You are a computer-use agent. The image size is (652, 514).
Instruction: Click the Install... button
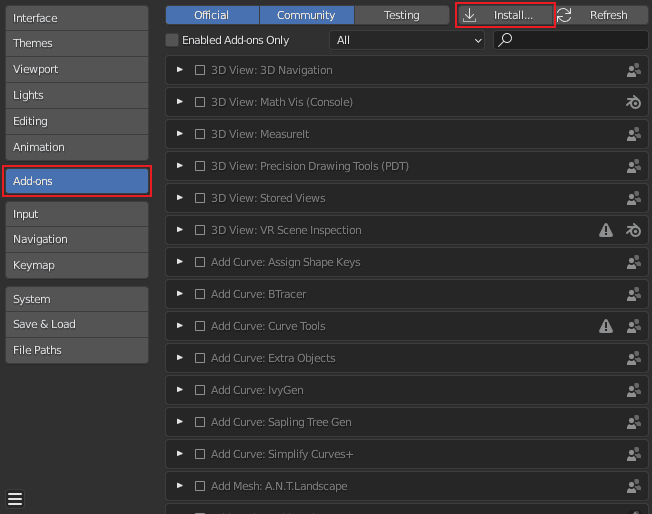click(505, 15)
